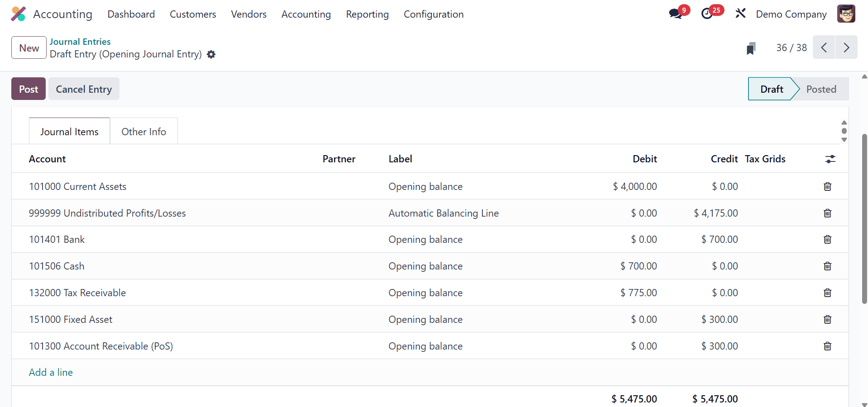The width and height of the screenshot is (868, 407).
Task: Delete the 101506 Cash line
Action: 827,266
